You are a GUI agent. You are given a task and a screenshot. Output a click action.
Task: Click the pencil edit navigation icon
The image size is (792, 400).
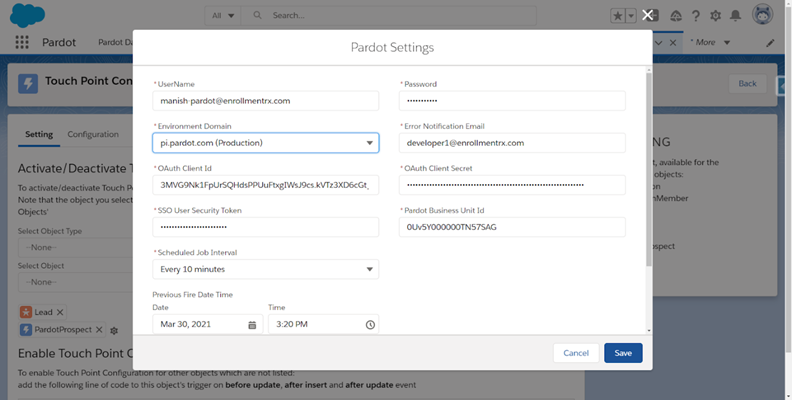click(x=770, y=43)
